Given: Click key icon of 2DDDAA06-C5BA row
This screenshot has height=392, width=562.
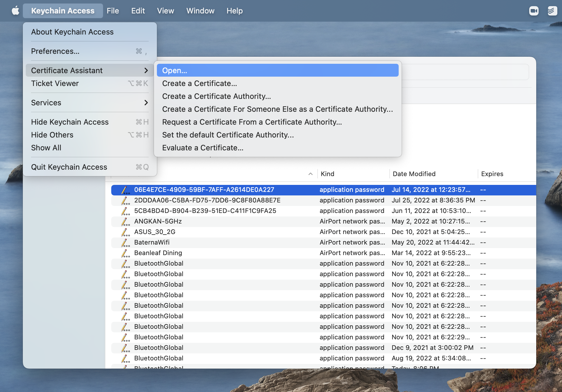Looking at the screenshot, I should [126, 200].
